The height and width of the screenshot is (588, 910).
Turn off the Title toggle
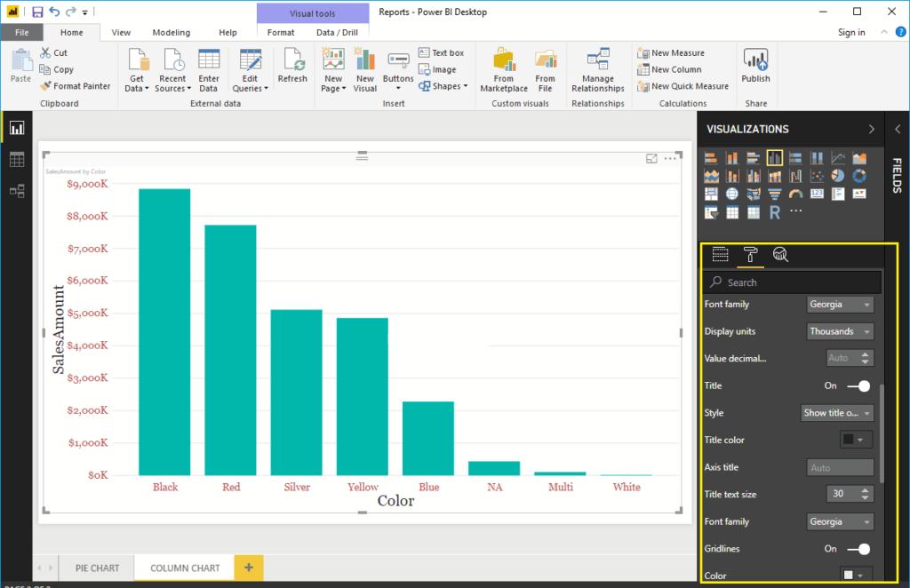(x=858, y=385)
